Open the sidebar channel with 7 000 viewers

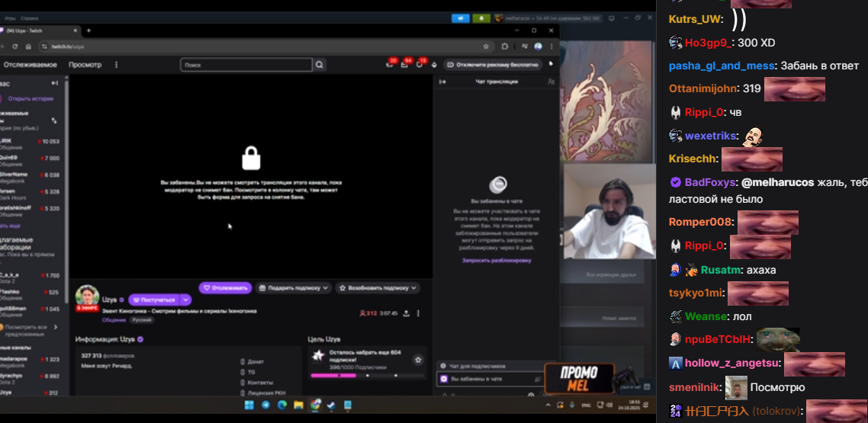pos(31,160)
